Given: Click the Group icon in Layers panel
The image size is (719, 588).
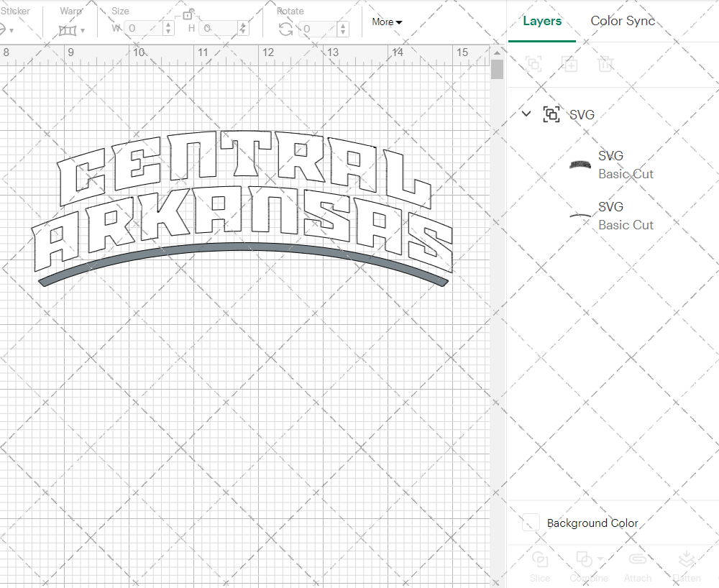Looking at the screenshot, I should tap(533, 64).
